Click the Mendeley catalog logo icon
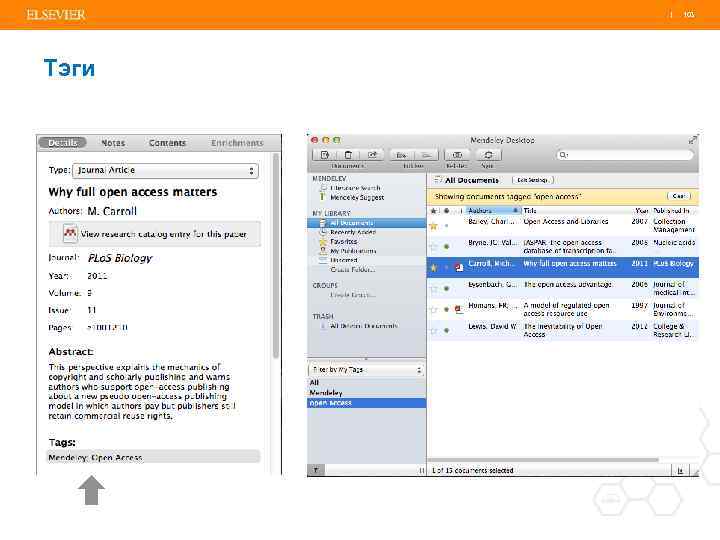This screenshot has width=720, height=540. click(x=70, y=233)
